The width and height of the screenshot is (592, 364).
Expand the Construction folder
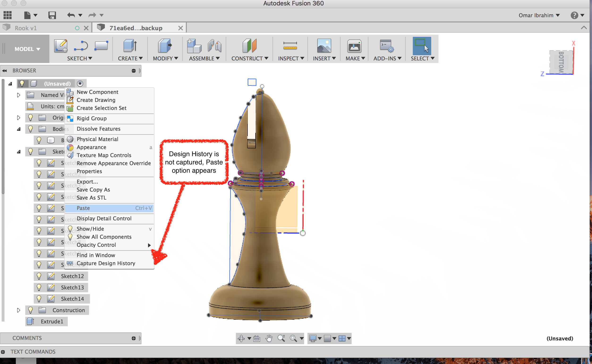(x=19, y=310)
